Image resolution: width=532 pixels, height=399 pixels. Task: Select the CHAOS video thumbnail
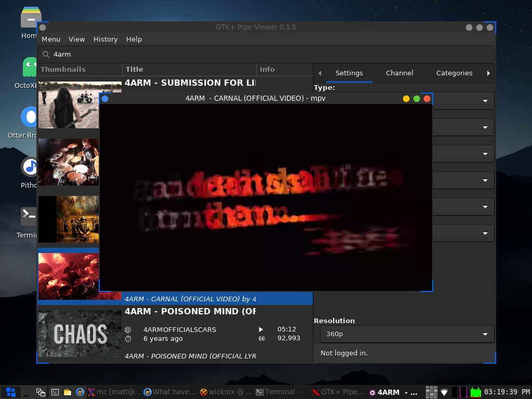[79, 334]
